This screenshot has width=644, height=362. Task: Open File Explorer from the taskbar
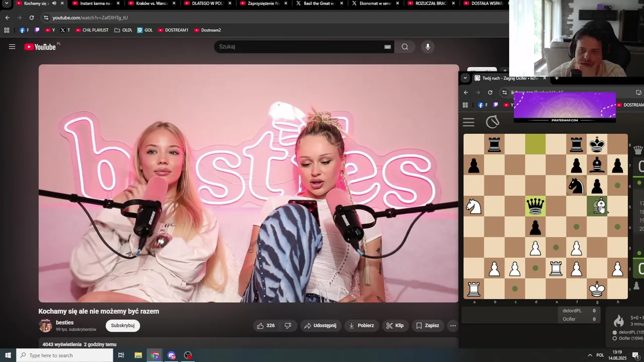click(138, 355)
